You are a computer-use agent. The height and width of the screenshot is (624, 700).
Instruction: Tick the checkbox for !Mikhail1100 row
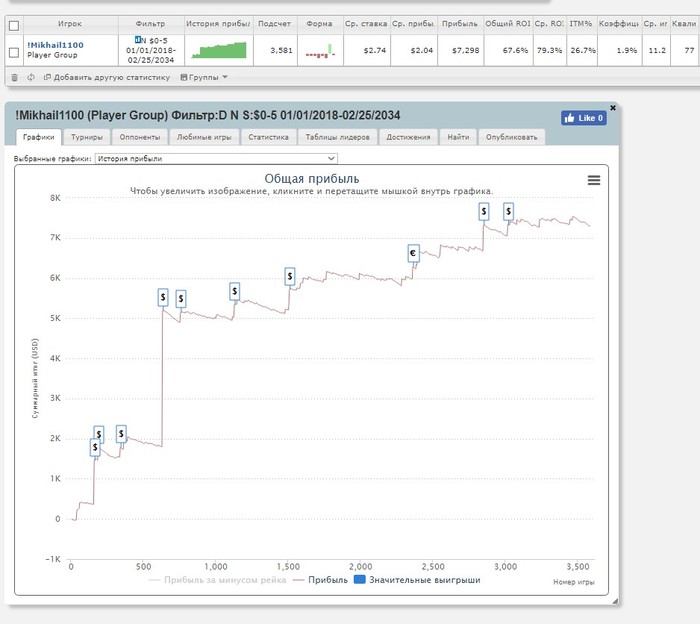pyautogui.click(x=14, y=52)
